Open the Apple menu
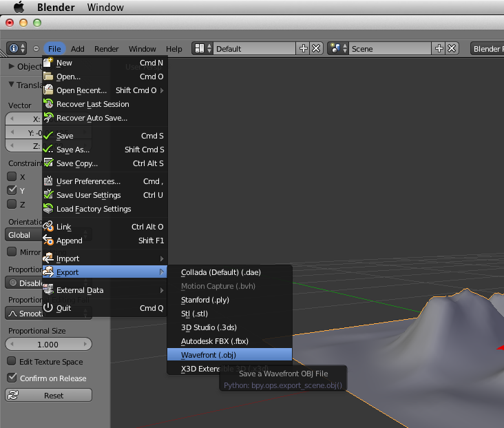Viewport: 504px width, 428px height. (x=19, y=7)
